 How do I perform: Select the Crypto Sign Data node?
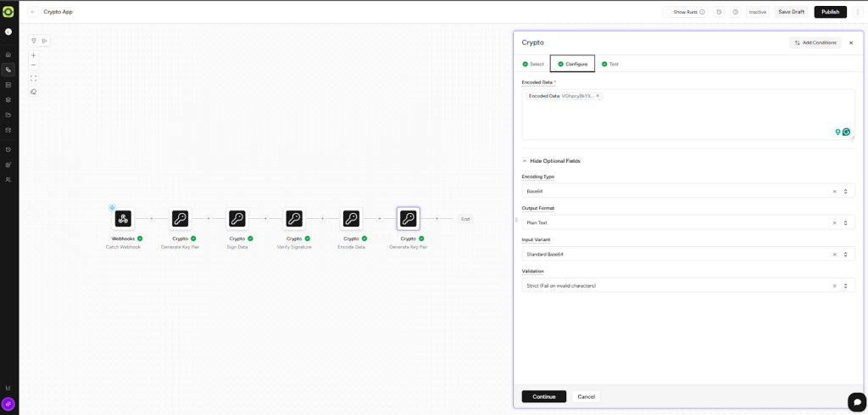click(x=237, y=219)
